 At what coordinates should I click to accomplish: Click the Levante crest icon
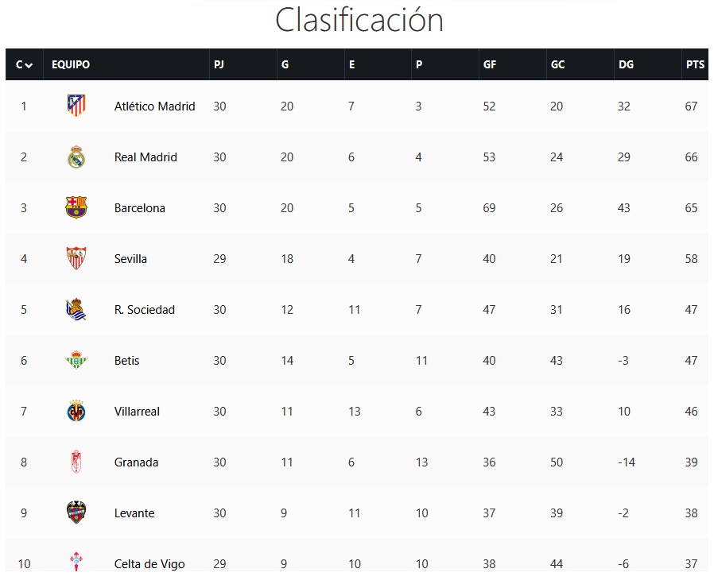coord(76,513)
